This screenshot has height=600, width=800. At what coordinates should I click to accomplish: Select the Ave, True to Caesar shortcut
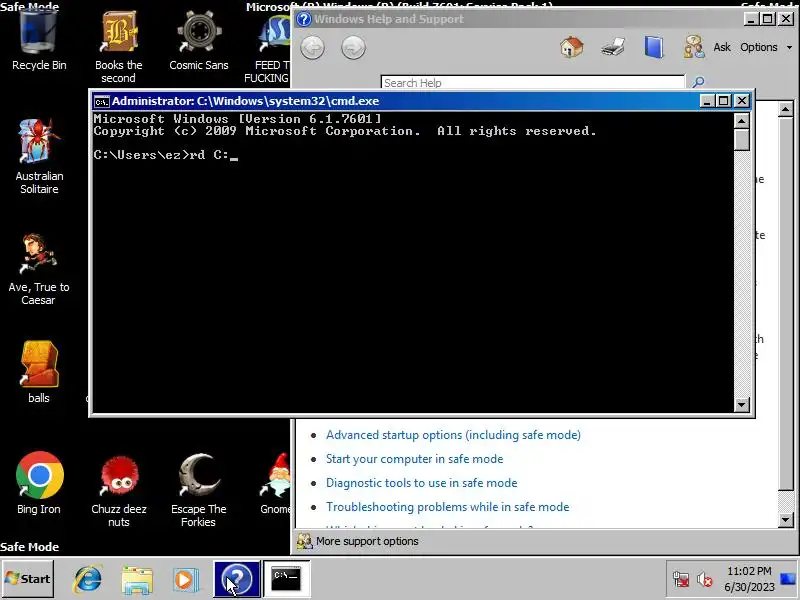(39, 269)
